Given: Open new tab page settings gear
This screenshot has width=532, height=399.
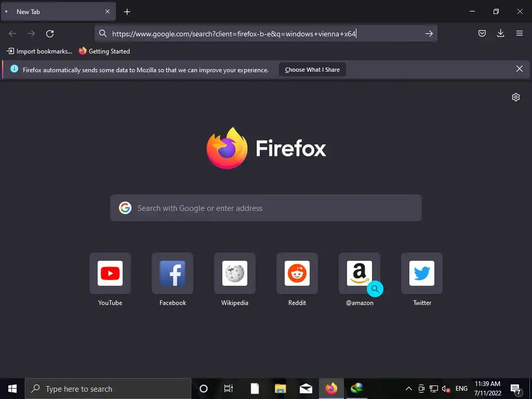Looking at the screenshot, I should pos(516,97).
